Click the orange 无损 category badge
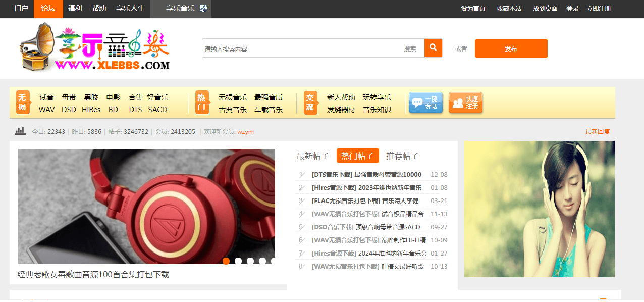This screenshot has height=302, width=644. click(23, 103)
